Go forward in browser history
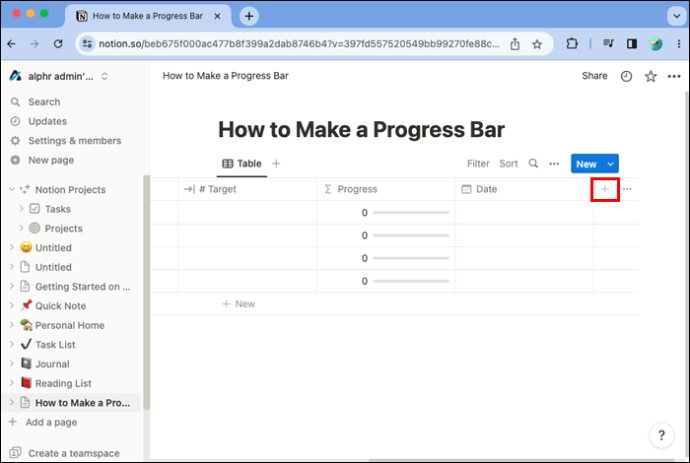This screenshot has height=463, width=690. coord(34,44)
